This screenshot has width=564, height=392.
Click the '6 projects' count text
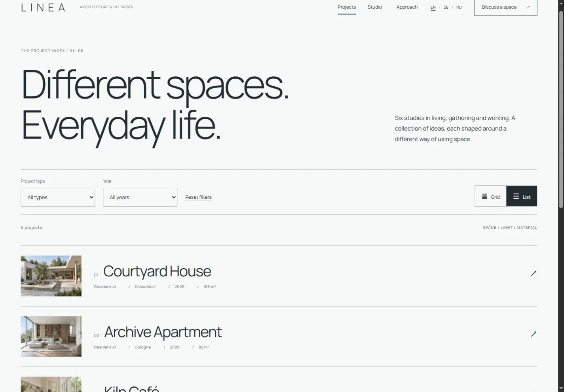coord(31,228)
